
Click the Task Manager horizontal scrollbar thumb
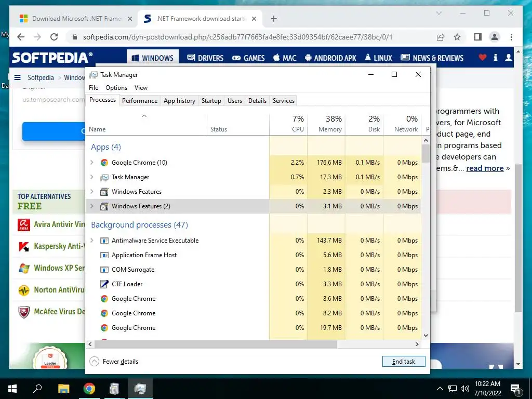[216, 344]
